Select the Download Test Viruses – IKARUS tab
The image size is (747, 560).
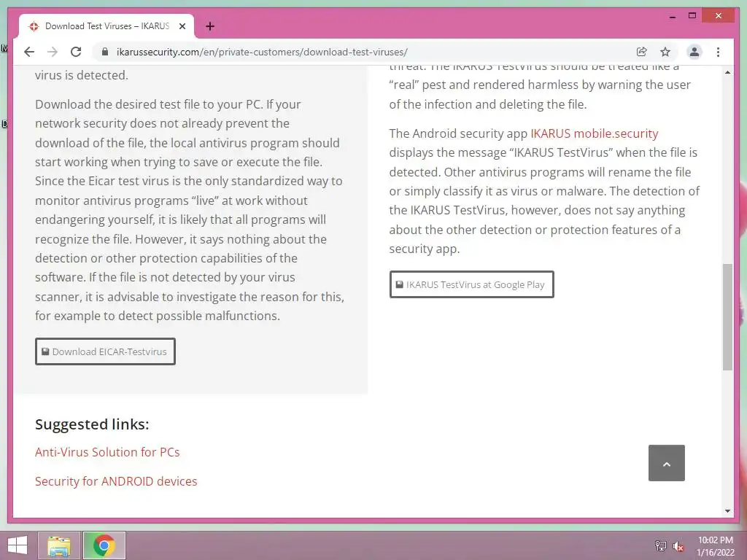pyautogui.click(x=107, y=26)
